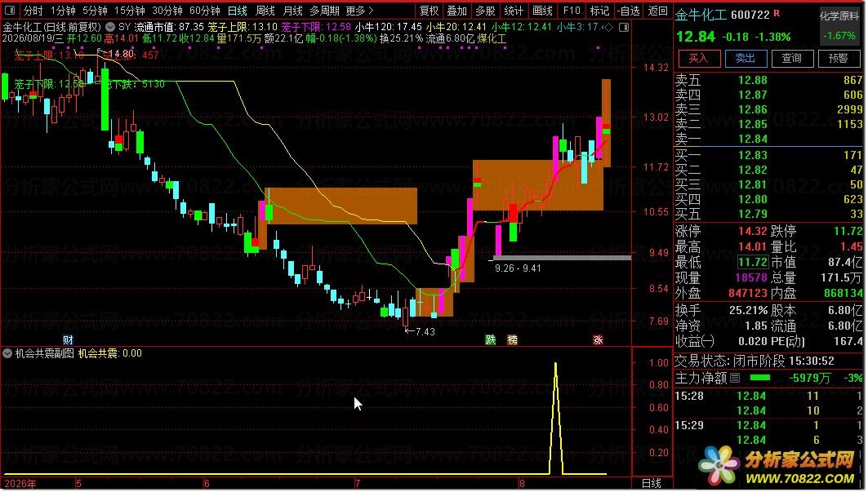The width and height of the screenshot is (868, 492).
Task: Click the 榜 ranking marker icon
Action: tap(513, 339)
